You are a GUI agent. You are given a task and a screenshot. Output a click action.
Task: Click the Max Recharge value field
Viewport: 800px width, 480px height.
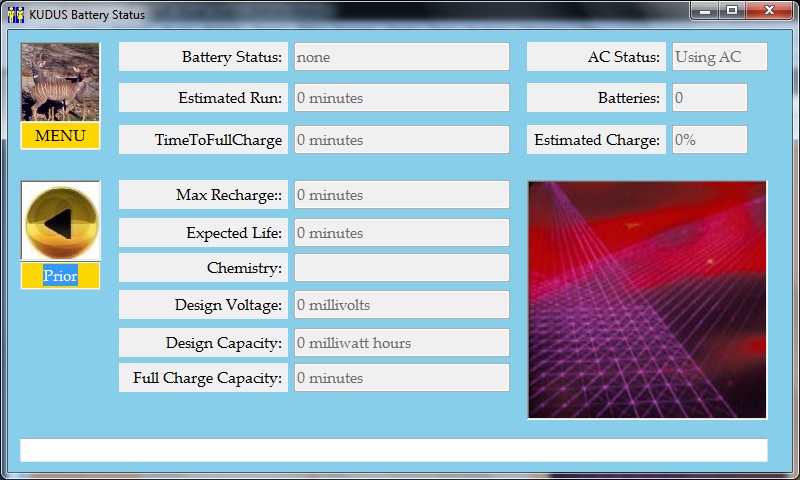click(x=401, y=195)
